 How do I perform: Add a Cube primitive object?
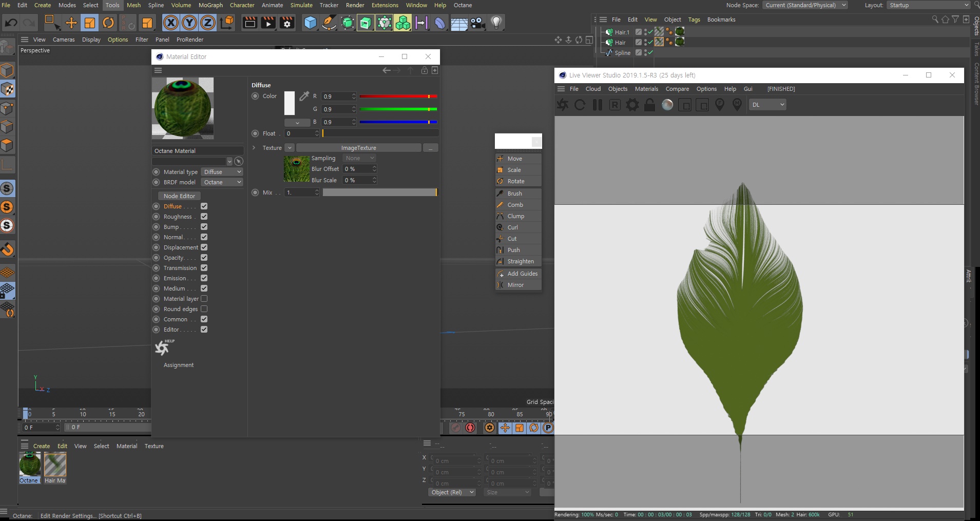[x=310, y=23]
